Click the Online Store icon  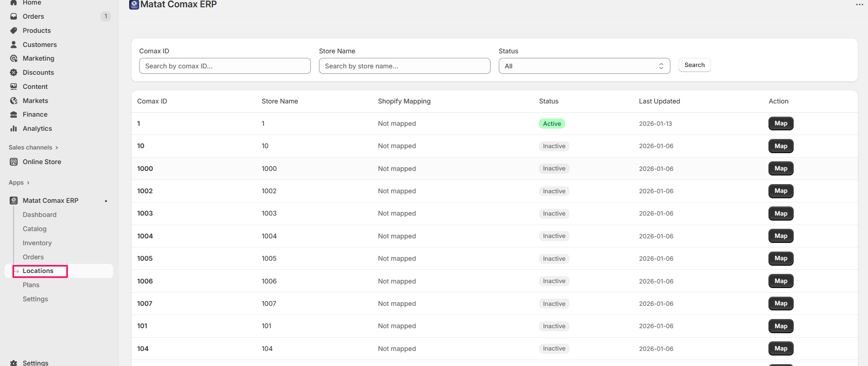pyautogui.click(x=14, y=162)
